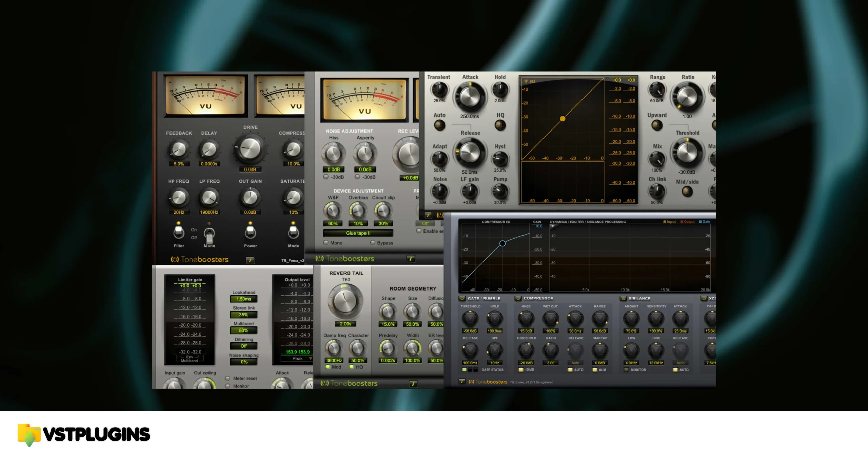
Task: Open the info button on the Ferox panel
Action: pyautogui.click(x=250, y=260)
